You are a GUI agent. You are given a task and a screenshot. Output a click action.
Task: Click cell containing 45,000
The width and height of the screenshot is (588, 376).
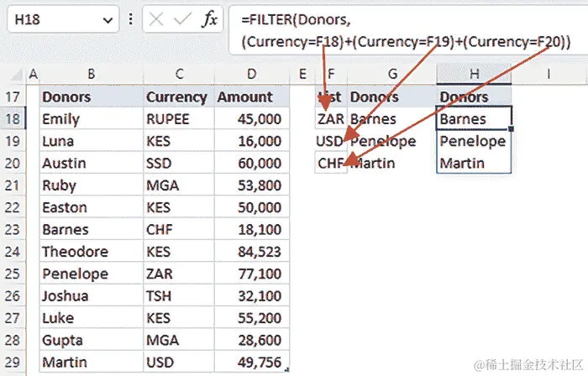pyautogui.click(x=252, y=119)
